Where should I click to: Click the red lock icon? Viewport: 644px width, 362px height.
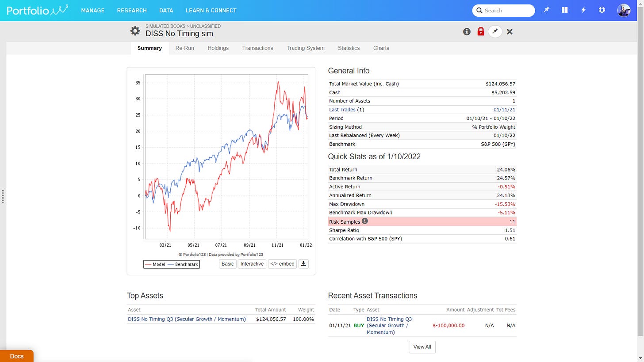click(481, 32)
